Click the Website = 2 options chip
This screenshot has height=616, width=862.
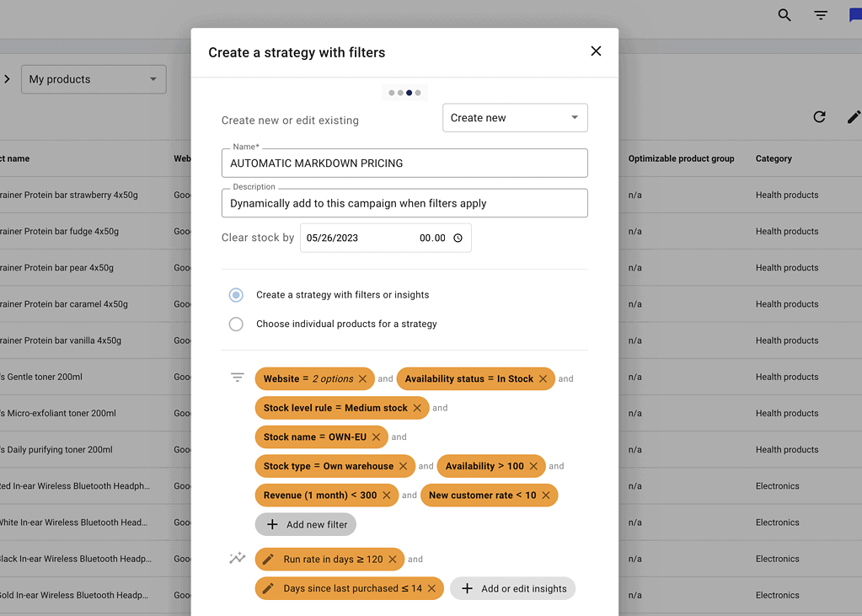point(314,379)
